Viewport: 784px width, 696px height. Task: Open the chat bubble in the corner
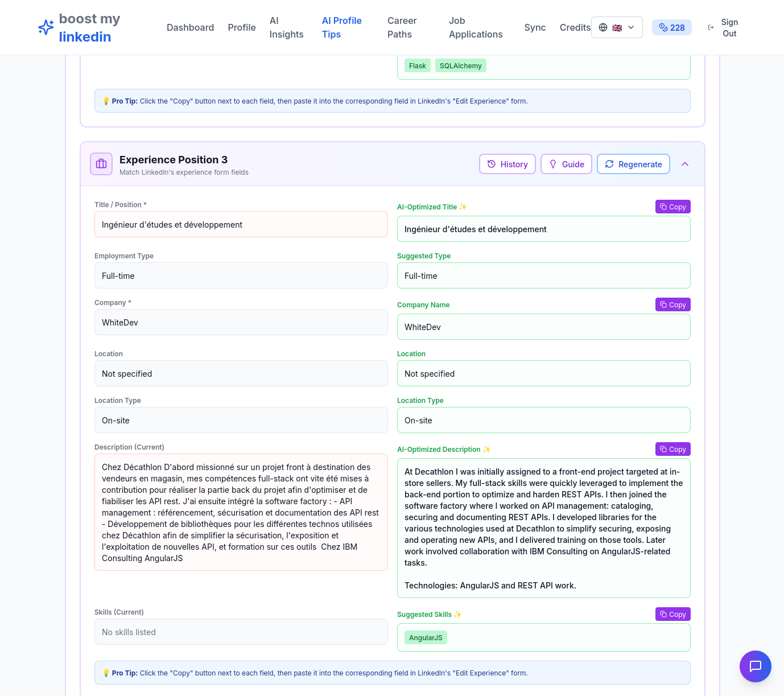coord(756,666)
